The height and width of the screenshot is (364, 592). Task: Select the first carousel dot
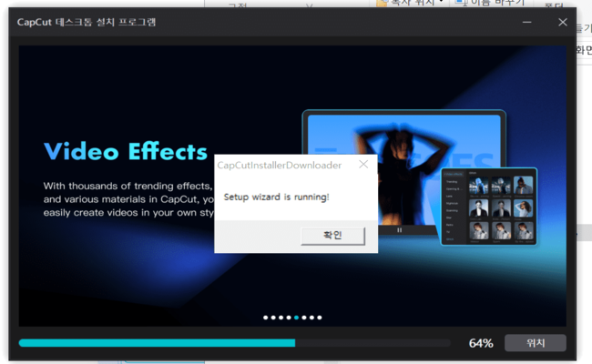(x=265, y=318)
